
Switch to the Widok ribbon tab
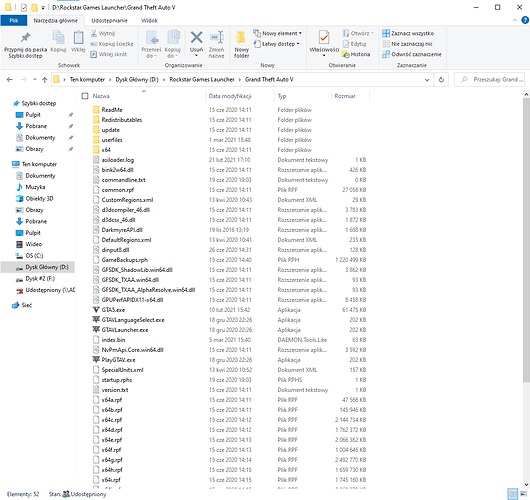149,21
